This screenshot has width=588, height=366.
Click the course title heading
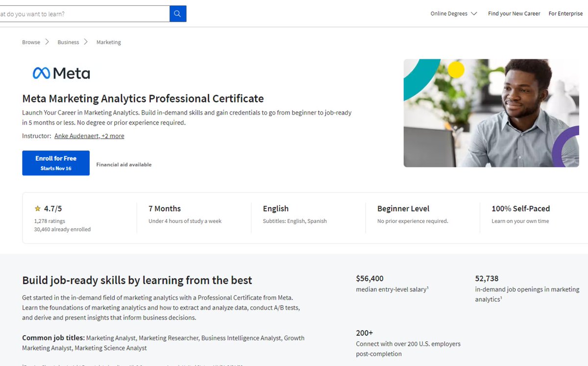coord(143,98)
